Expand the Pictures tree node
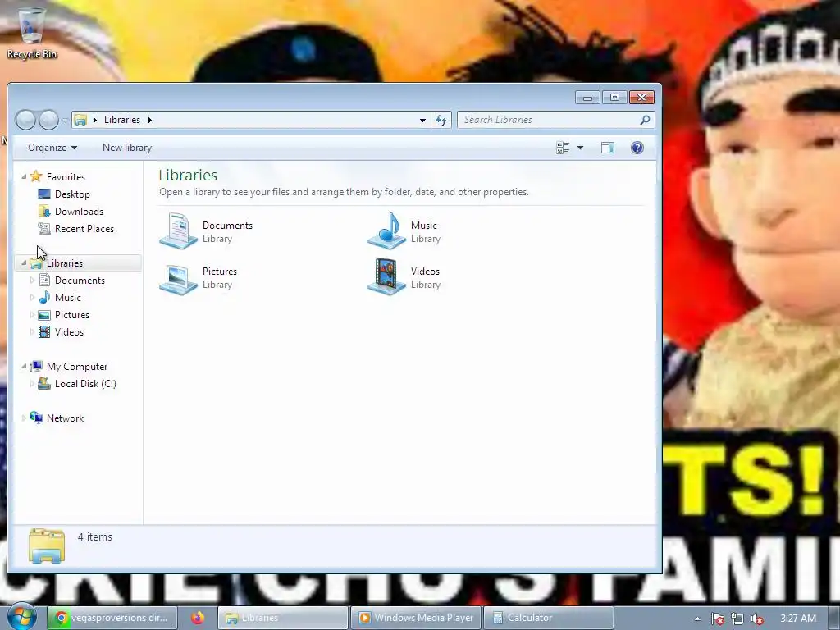This screenshot has width=840, height=630. coord(32,314)
